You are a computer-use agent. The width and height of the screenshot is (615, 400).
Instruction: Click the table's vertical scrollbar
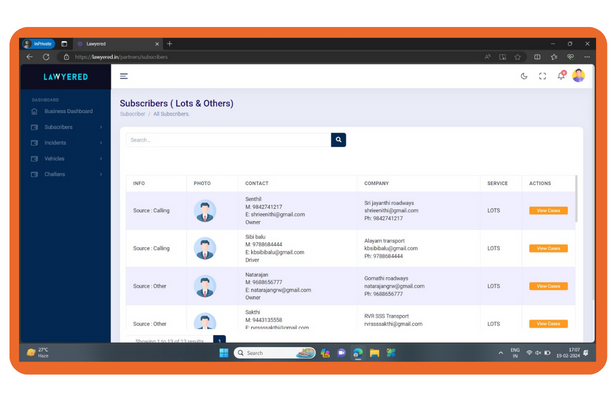tap(575, 200)
